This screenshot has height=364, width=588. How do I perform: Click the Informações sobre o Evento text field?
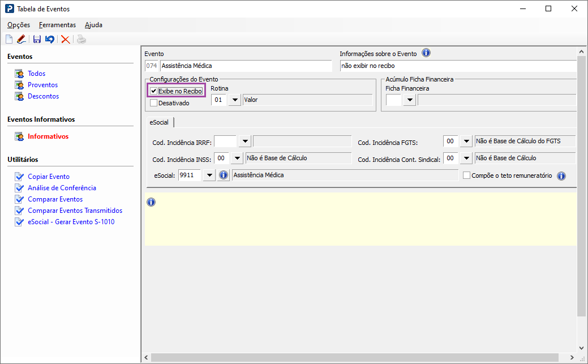click(458, 66)
